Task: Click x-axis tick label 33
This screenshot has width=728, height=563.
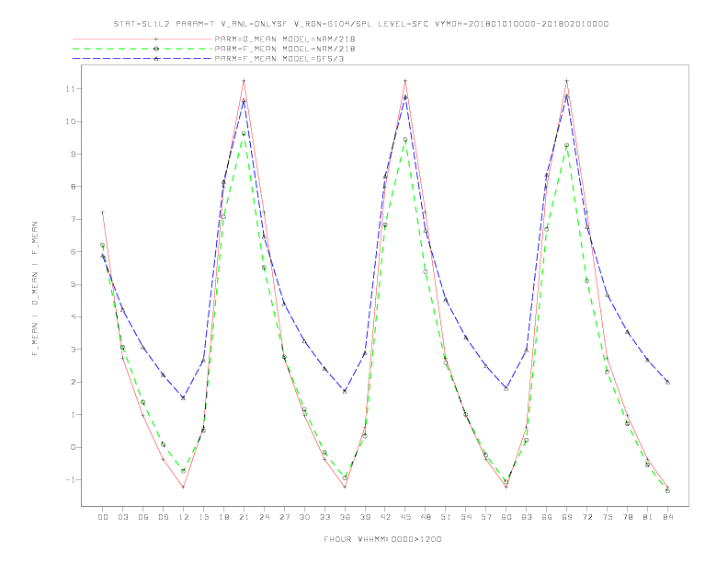Action: tap(324, 517)
